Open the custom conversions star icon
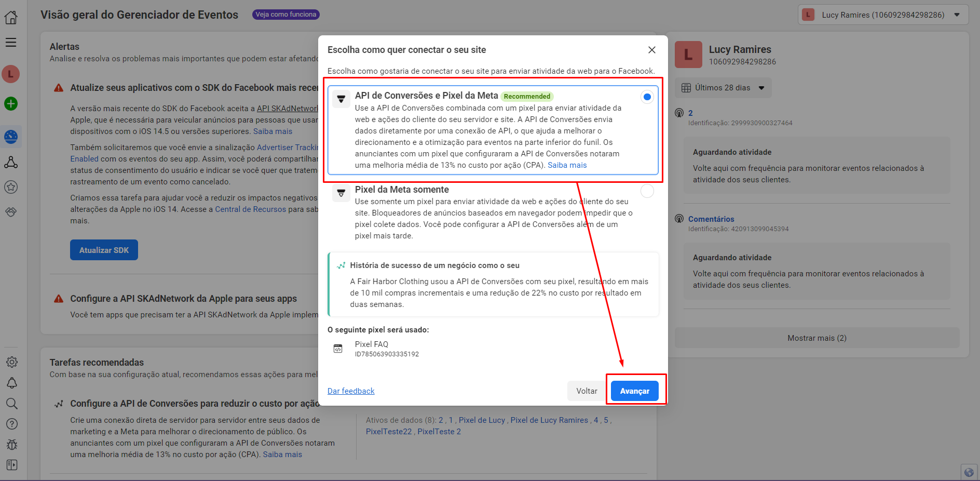980x481 pixels. pyautogui.click(x=11, y=187)
